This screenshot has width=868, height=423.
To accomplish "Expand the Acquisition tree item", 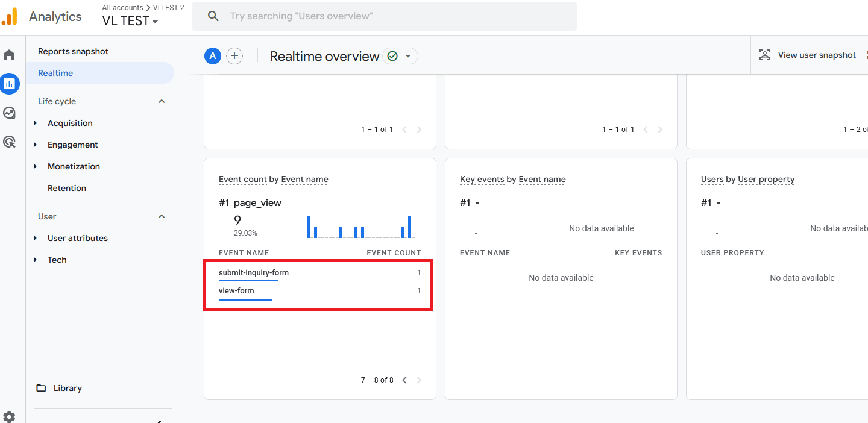I will (36, 123).
